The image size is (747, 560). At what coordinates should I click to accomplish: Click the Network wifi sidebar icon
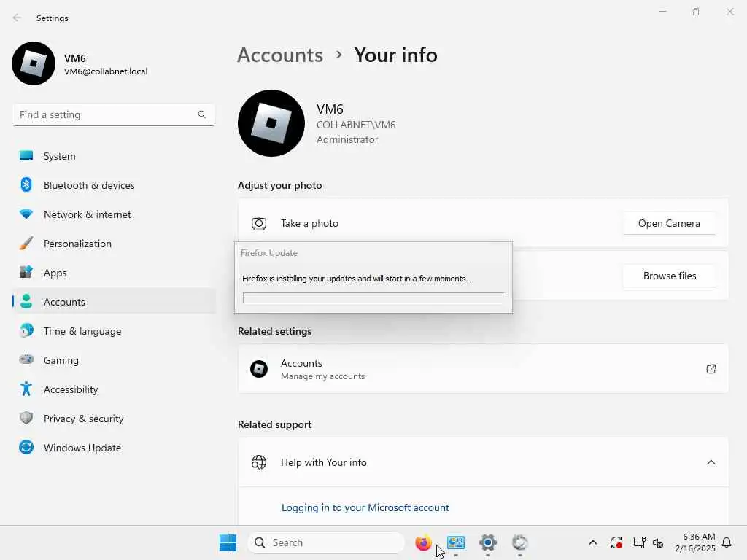[x=26, y=214]
